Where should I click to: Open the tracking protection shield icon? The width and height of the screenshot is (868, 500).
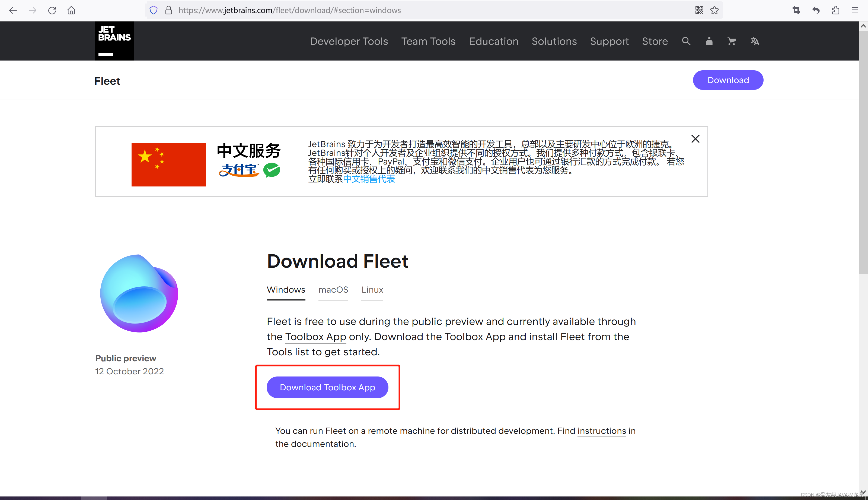[153, 10]
